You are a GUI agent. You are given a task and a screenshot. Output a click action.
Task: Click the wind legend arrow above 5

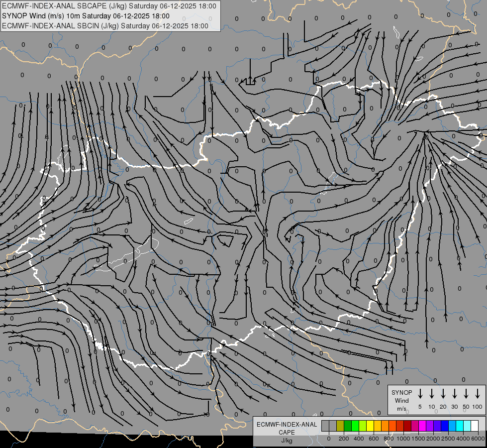[420, 394]
